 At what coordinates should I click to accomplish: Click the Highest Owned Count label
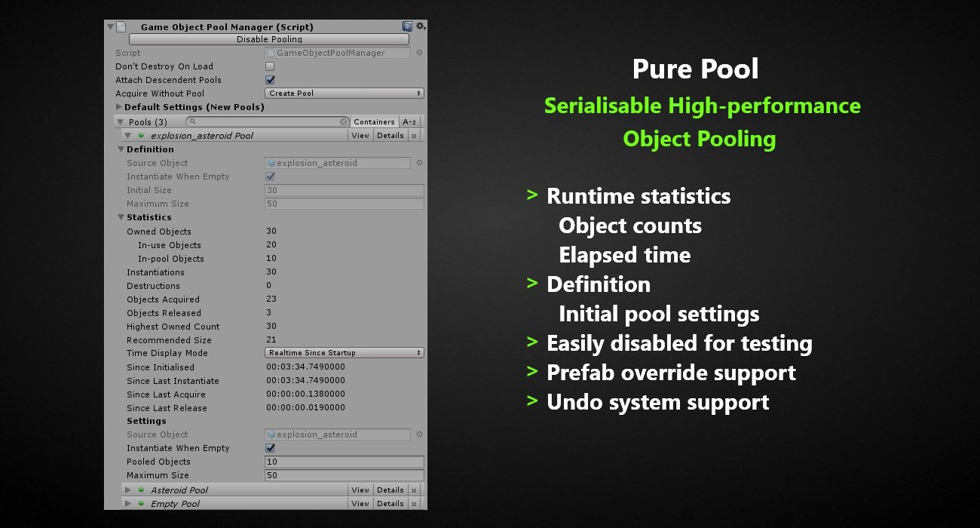click(173, 327)
